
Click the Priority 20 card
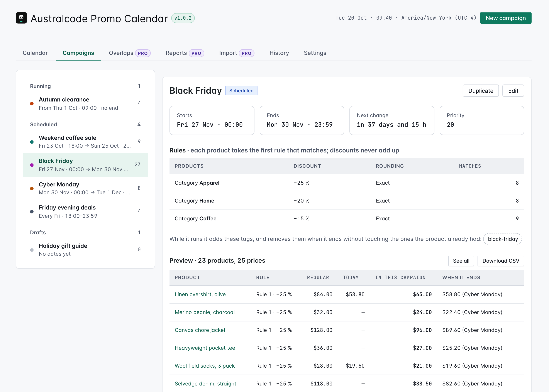point(482,120)
